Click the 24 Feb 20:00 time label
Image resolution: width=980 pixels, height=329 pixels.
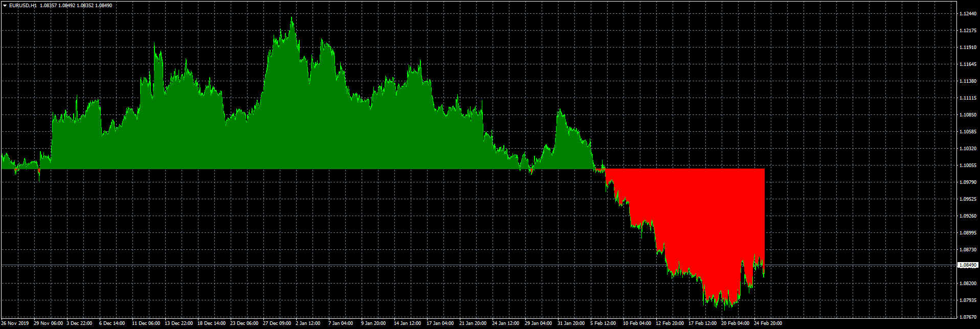coord(768,323)
